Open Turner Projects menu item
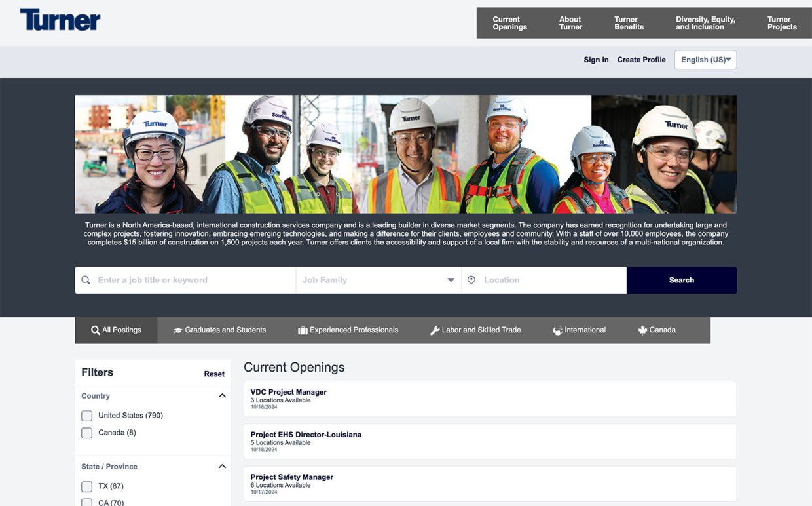The image size is (812, 506). coord(782,23)
